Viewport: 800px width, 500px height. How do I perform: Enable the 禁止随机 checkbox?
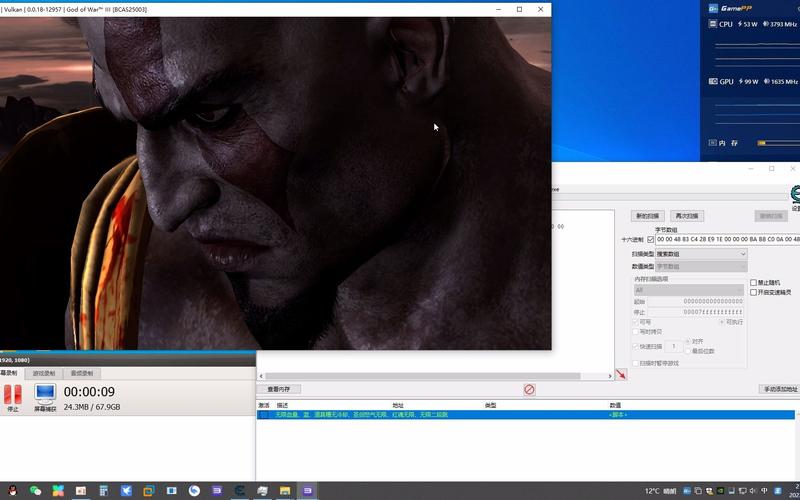754,283
